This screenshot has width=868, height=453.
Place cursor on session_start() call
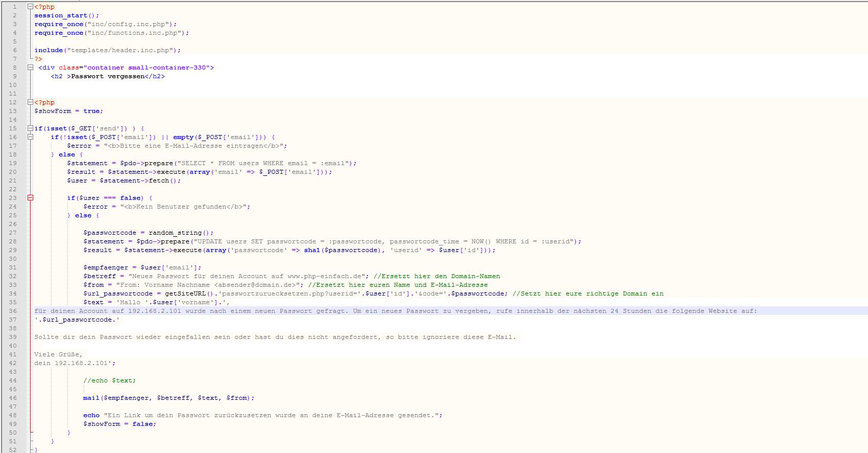tap(67, 15)
